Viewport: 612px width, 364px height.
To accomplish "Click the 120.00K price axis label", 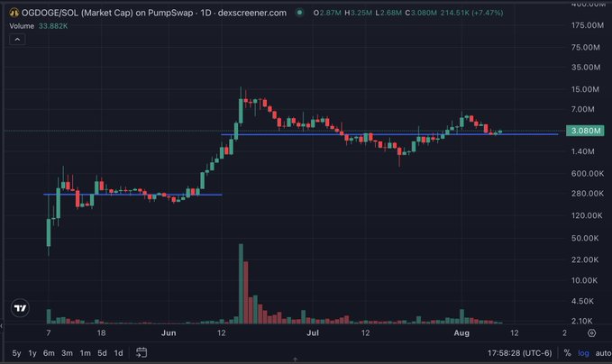I will 587,215.
